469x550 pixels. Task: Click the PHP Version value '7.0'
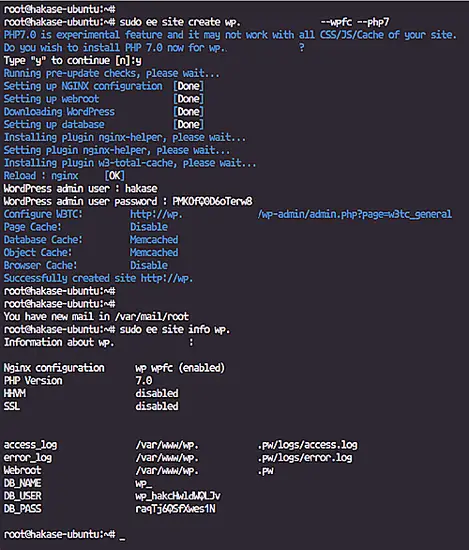(144, 381)
